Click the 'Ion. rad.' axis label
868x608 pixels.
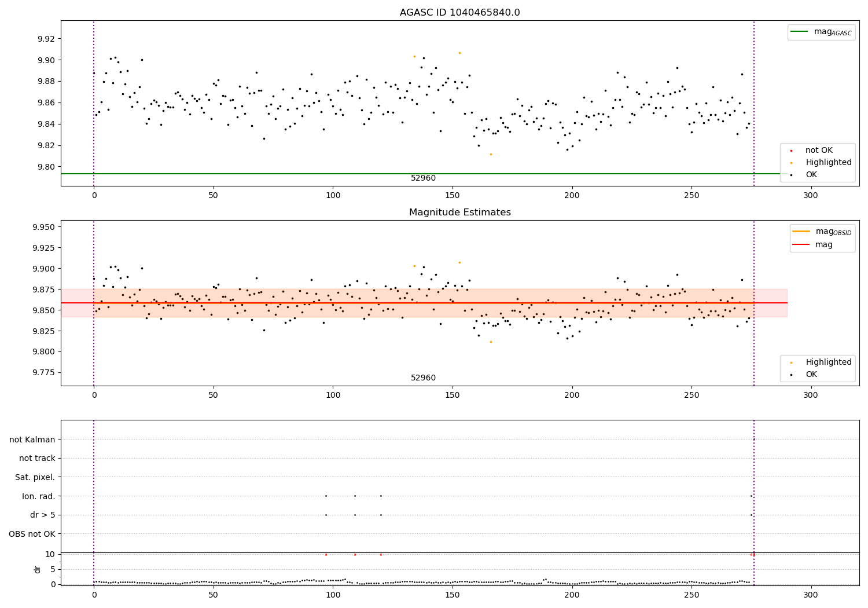click(x=39, y=496)
